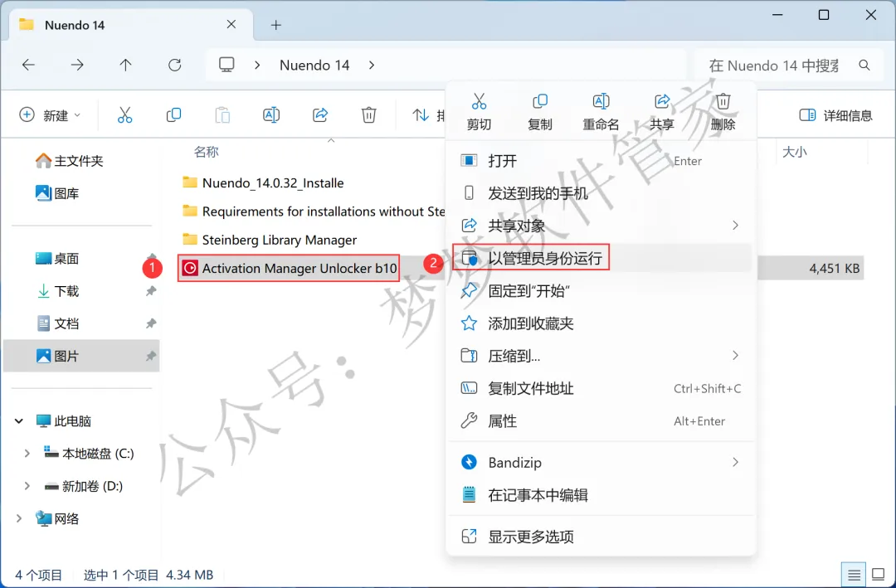Select Nuendo_14.0.32_Installe folder
Image resolution: width=896 pixels, height=588 pixels.
(264, 182)
